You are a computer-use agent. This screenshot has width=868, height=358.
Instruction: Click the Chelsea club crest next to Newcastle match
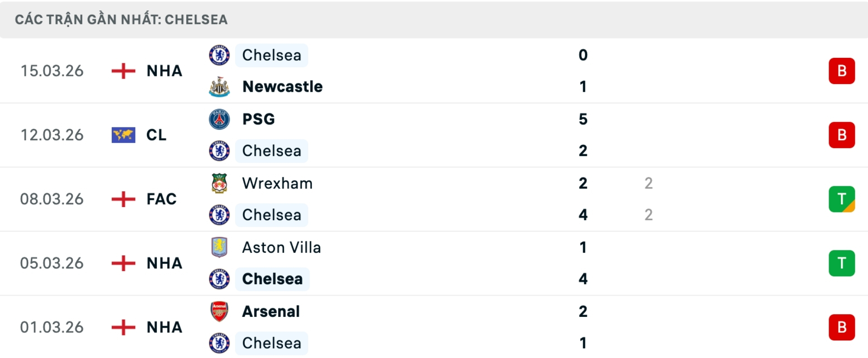click(219, 55)
